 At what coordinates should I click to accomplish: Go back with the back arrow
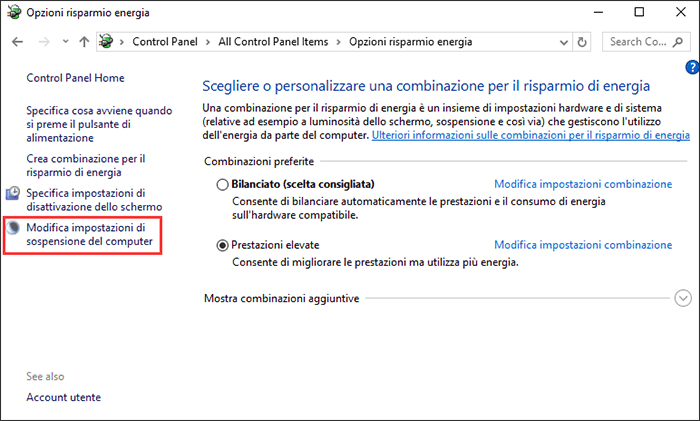pyautogui.click(x=17, y=42)
